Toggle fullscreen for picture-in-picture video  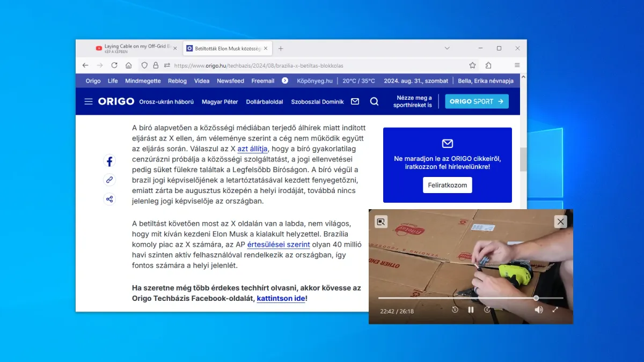pos(555,309)
